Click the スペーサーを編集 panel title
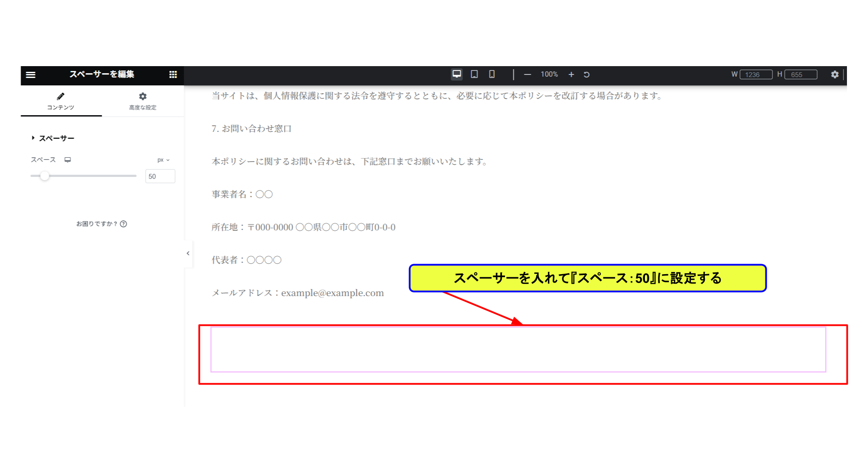This screenshot has width=868, height=473. click(102, 74)
